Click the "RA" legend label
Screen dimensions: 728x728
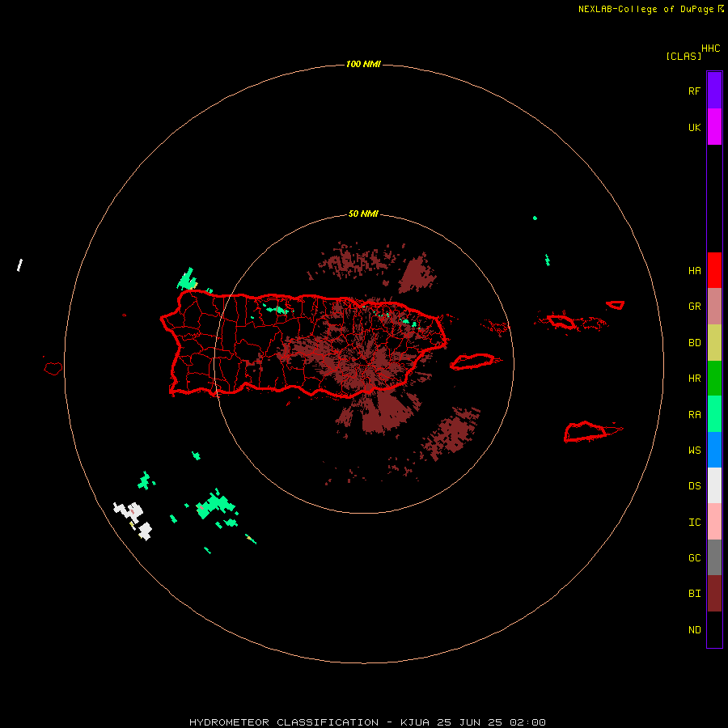694,415
